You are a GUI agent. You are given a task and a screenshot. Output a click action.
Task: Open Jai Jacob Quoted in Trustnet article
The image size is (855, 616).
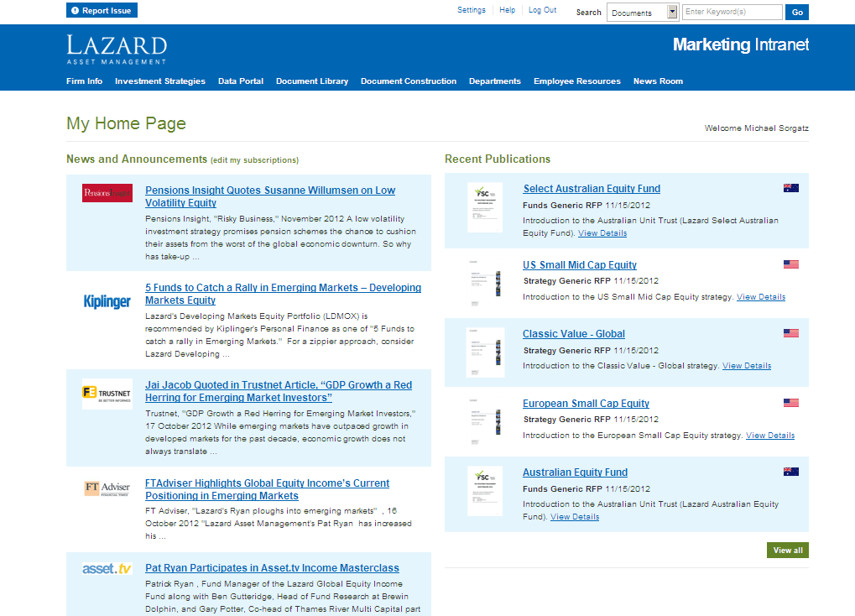[x=278, y=391]
